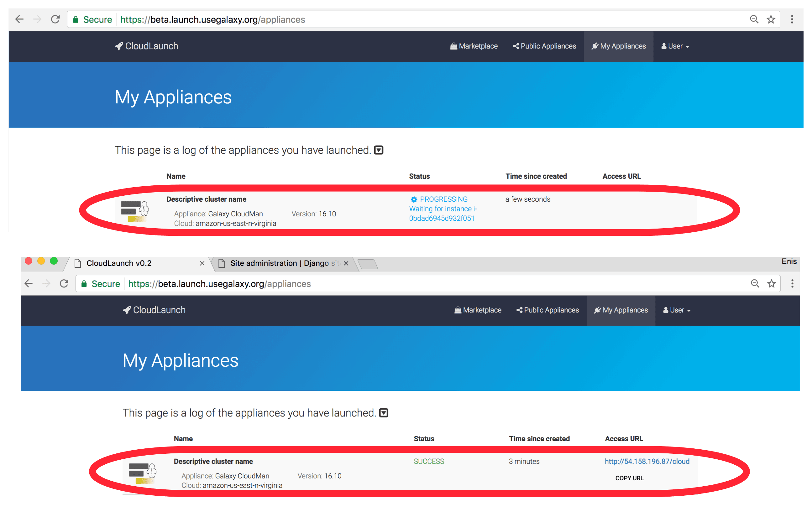Click the CloudLaunch rocket logo in the upper navbar
Viewport: 812px width, 506px height.
(x=119, y=46)
